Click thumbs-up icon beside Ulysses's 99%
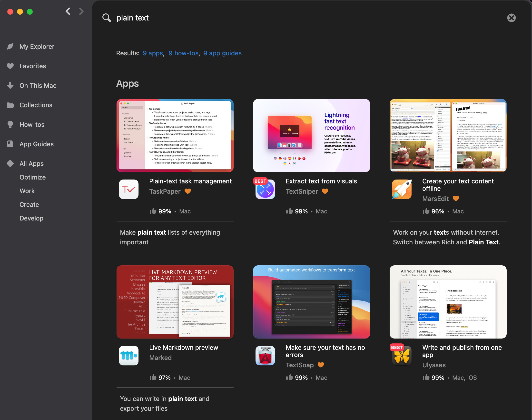532x420 pixels. 426,377
